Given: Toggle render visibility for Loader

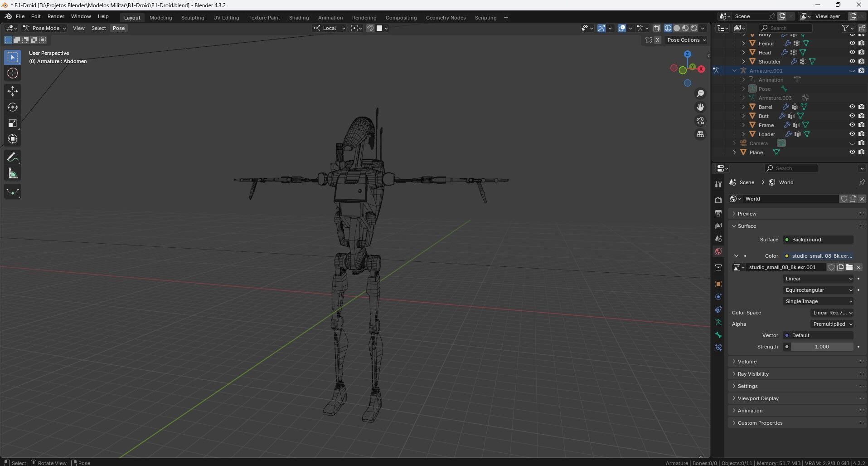Looking at the screenshot, I should [x=861, y=134].
